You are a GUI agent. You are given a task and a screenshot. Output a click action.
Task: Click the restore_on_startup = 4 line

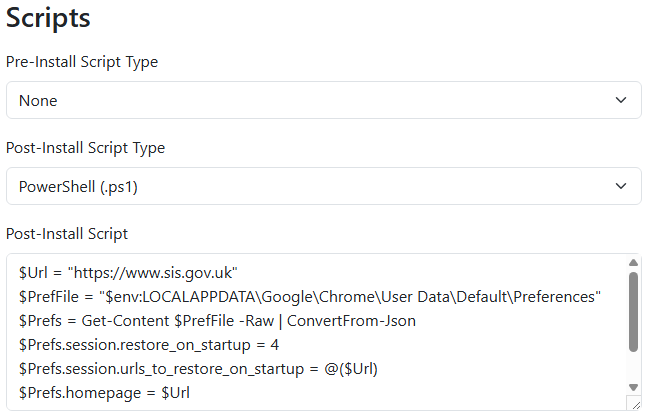pos(148,345)
